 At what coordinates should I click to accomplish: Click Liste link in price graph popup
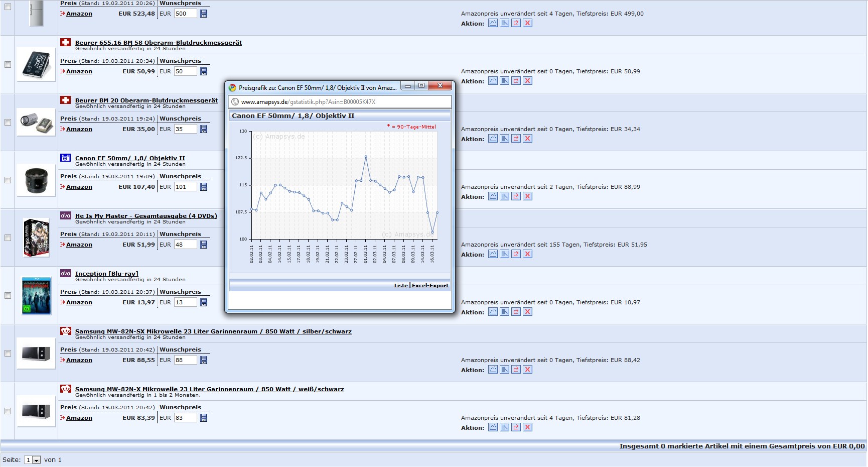point(401,286)
